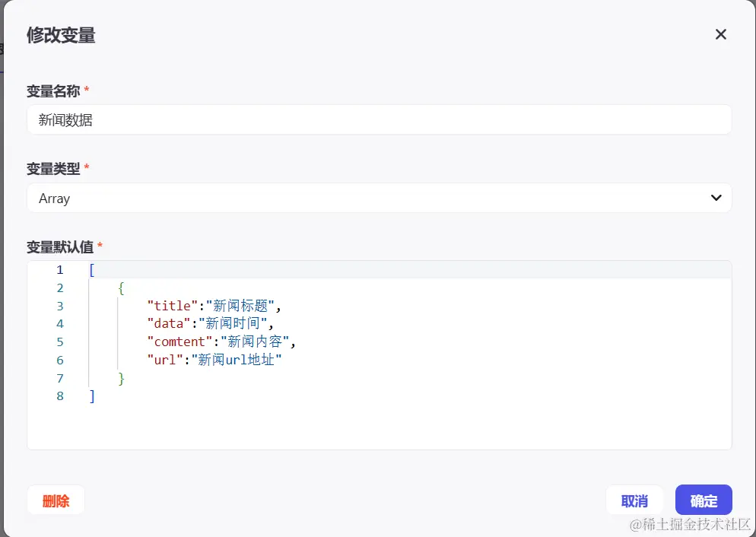
Task: Open the 变量类型 Array dropdown
Action: (x=379, y=198)
